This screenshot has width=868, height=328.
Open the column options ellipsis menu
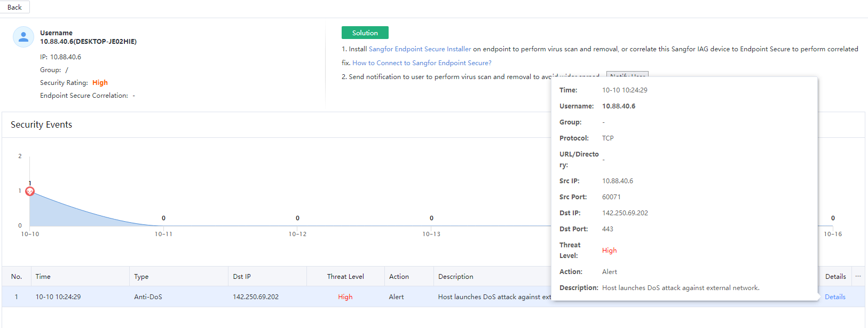click(858, 276)
